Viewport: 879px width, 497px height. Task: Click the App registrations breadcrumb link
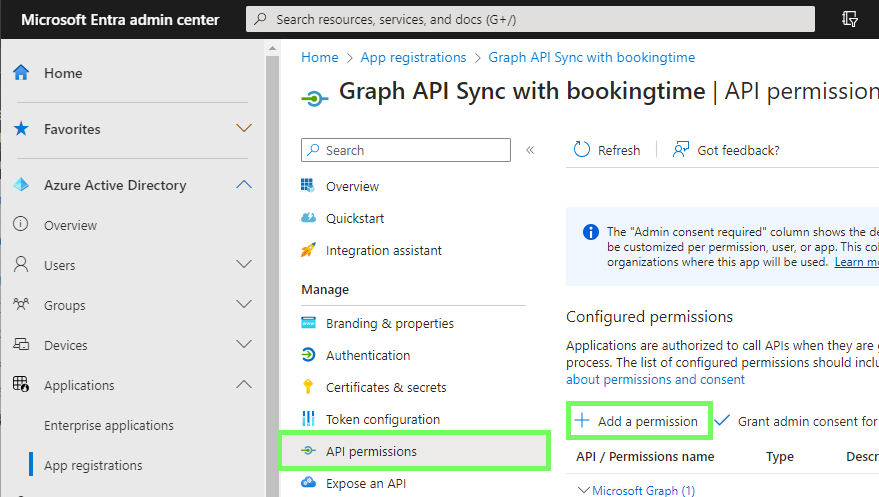[413, 57]
